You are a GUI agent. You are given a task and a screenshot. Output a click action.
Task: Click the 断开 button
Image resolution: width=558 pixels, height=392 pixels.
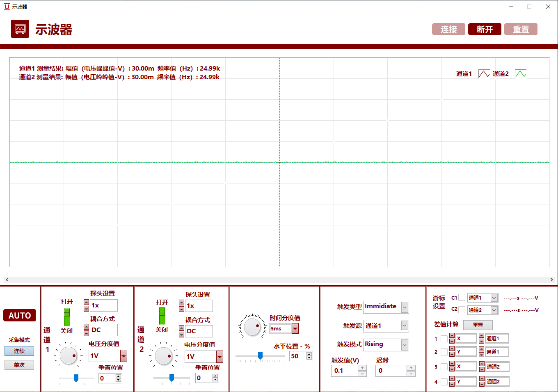[x=485, y=29]
